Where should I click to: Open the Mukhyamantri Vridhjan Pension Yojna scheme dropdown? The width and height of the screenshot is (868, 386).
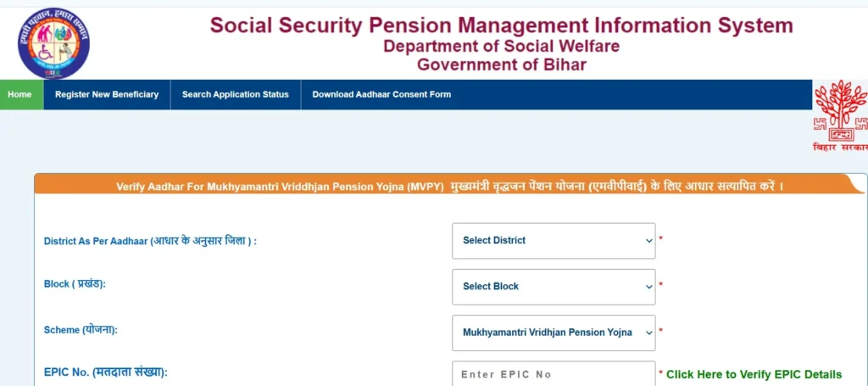coord(554,333)
